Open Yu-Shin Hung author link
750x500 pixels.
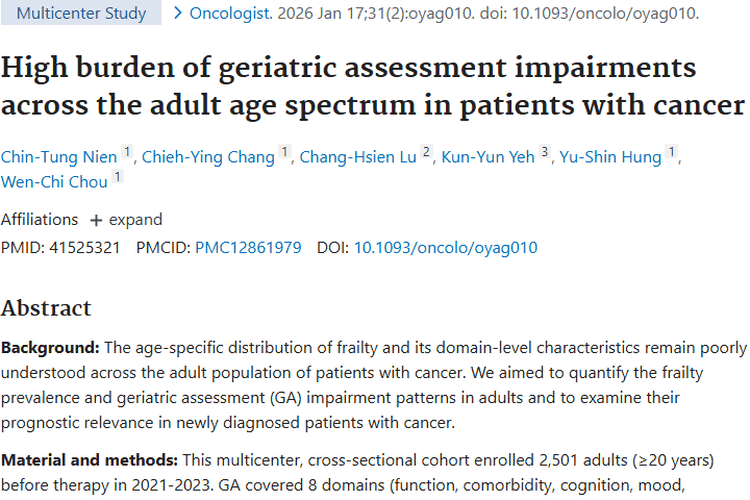coord(612,156)
